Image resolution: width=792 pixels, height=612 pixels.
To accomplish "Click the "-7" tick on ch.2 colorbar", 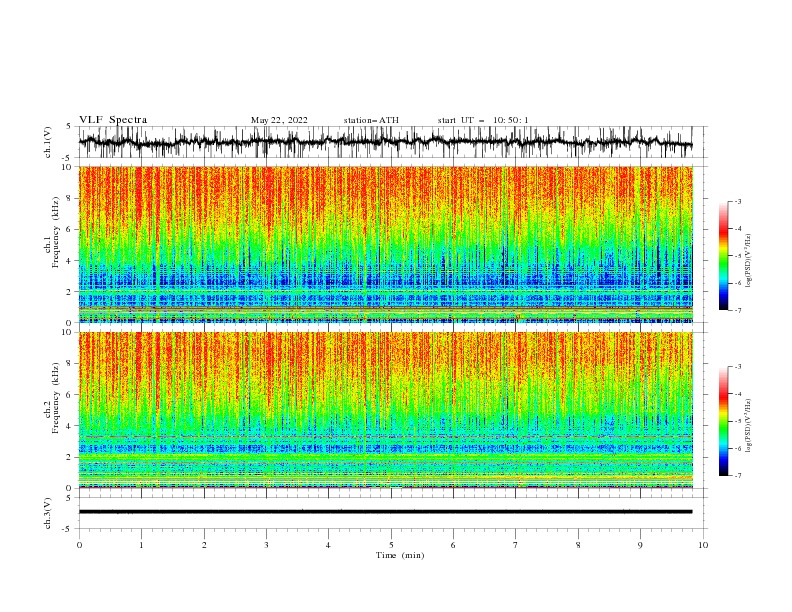I will tap(738, 476).
